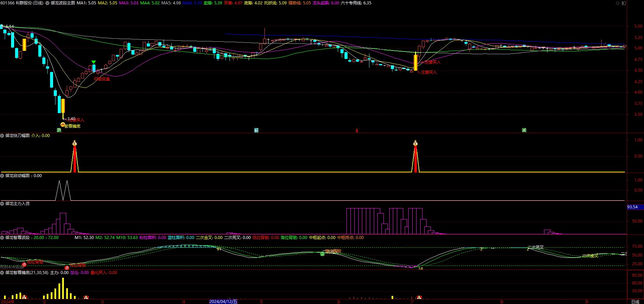Click the 5.54 high price label
The width and height of the screenshot is (644, 304).
tap(10, 27)
